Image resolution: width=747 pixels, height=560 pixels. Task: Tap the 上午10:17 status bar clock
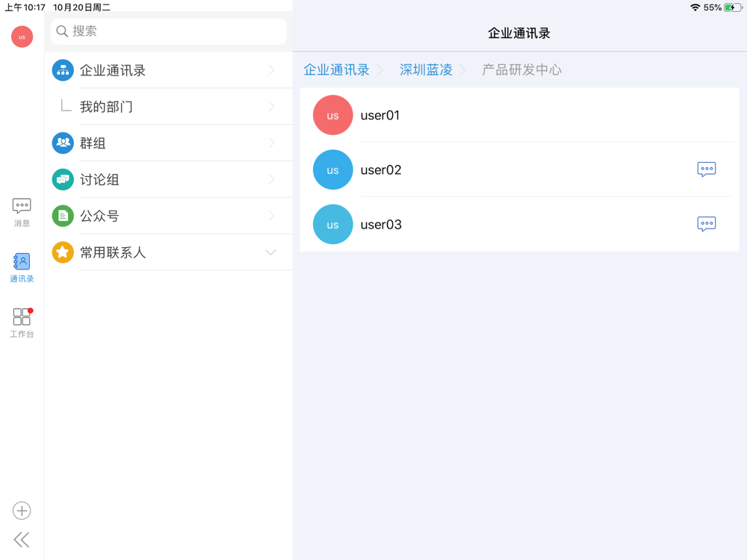point(25,7)
